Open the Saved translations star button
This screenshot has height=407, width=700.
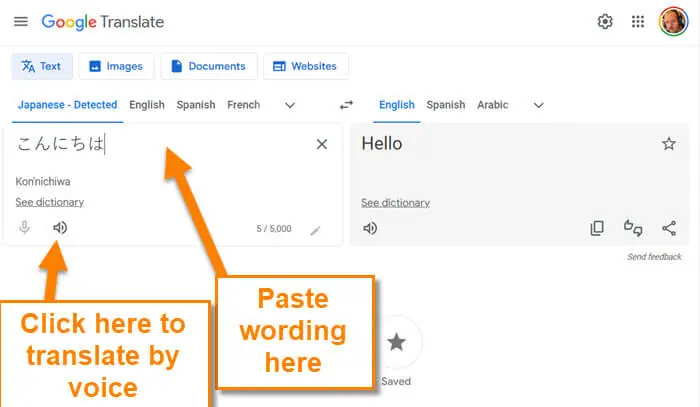click(x=397, y=342)
